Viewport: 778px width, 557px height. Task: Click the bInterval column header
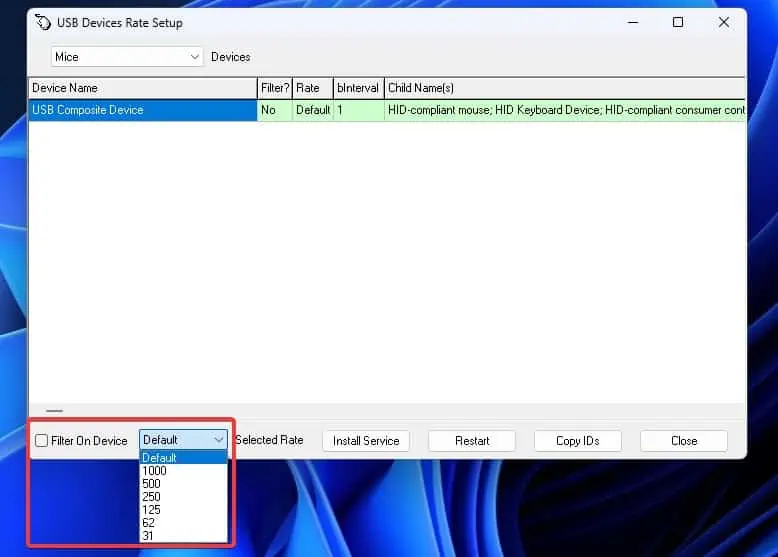point(358,88)
